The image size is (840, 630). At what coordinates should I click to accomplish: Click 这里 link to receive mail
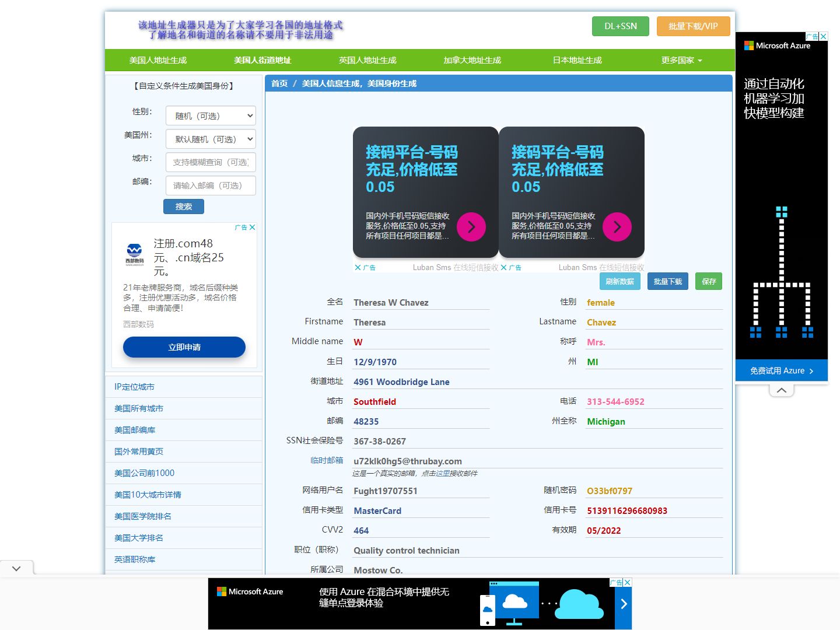click(x=443, y=473)
